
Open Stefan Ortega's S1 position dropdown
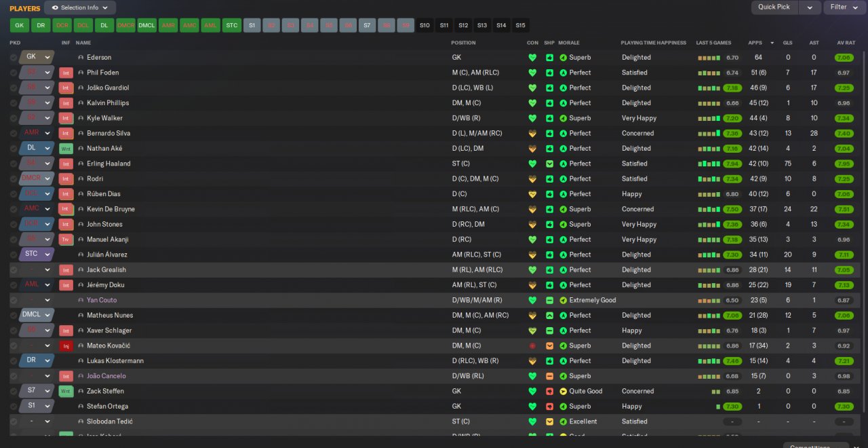coord(37,406)
